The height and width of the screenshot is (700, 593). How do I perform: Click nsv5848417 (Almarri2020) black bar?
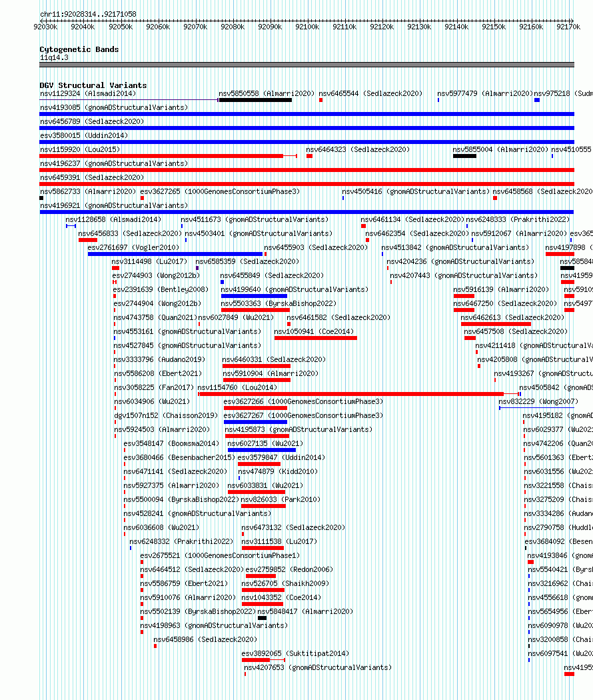point(262,618)
